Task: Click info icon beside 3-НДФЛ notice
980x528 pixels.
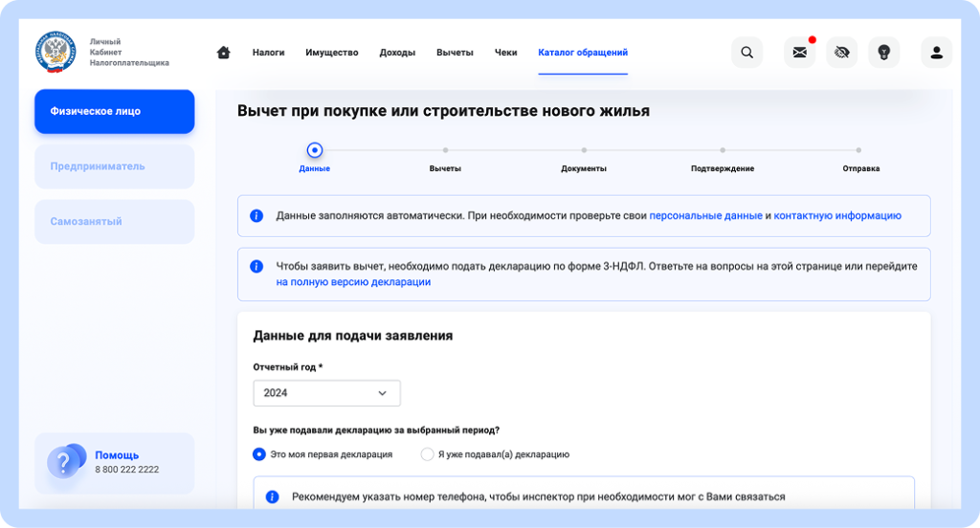Action: coord(256,266)
